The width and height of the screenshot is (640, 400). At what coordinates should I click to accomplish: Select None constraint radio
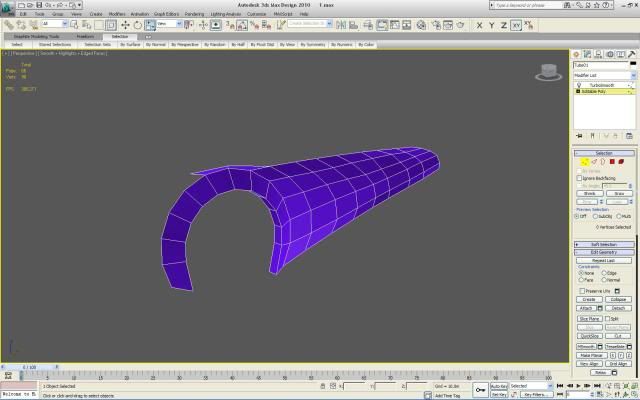581,273
